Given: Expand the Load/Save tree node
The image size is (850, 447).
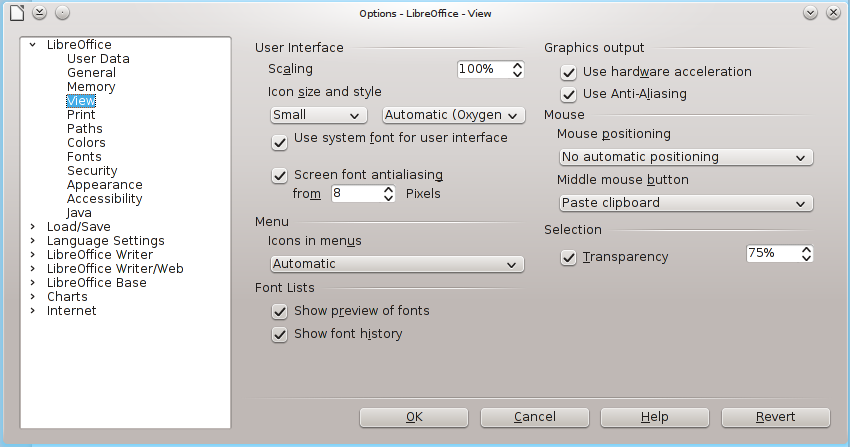Looking at the screenshot, I should point(33,226).
